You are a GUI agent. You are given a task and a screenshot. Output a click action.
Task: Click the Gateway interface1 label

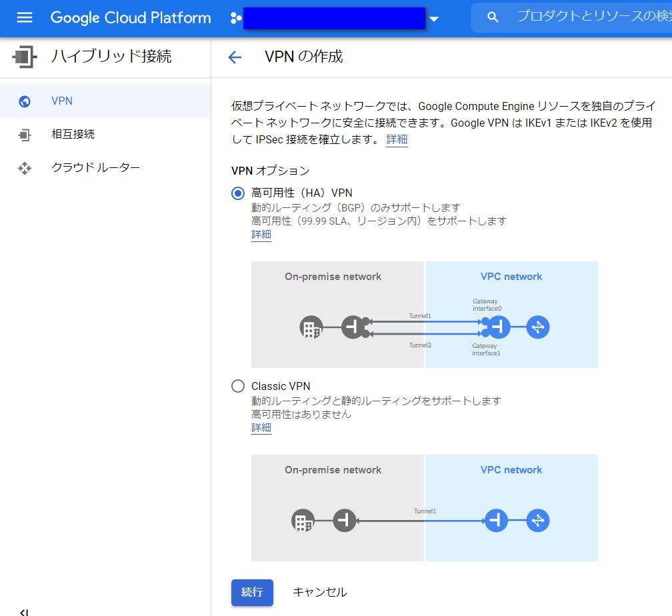point(486,349)
